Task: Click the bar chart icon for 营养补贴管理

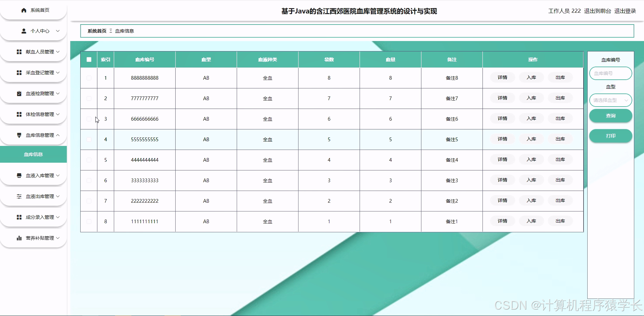Action: click(19, 238)
